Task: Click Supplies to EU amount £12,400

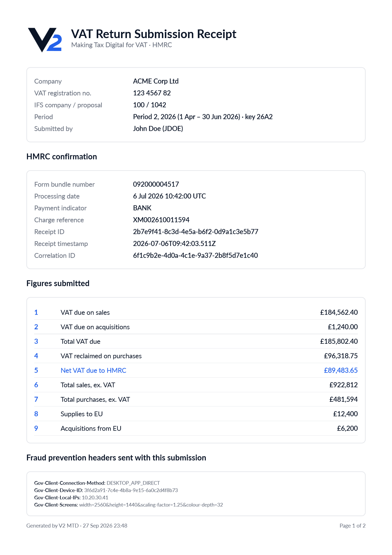Action: 346,414
